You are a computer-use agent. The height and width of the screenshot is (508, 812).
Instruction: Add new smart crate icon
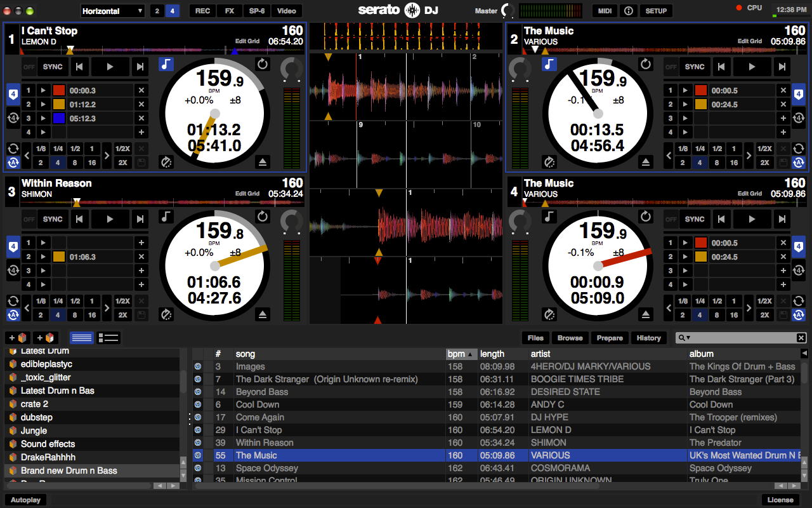[46, 338]
